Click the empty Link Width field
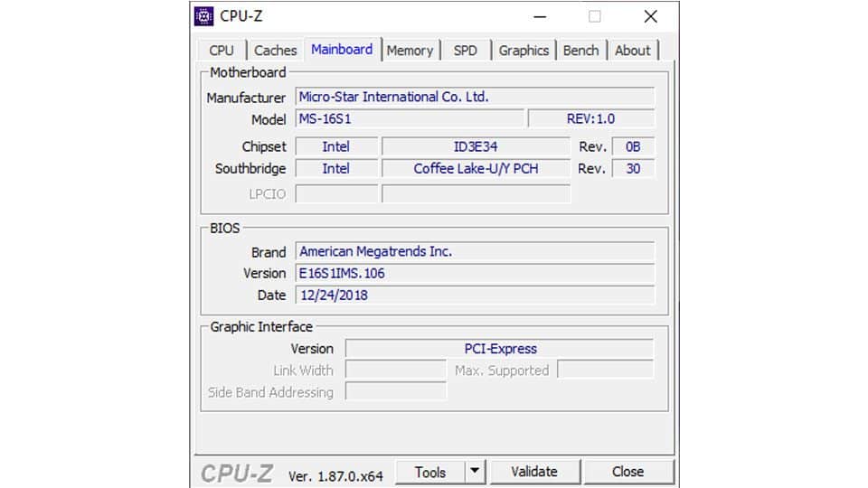Image resolution: width=868 pixels, height=488 pixels. [x=395, y=370]
